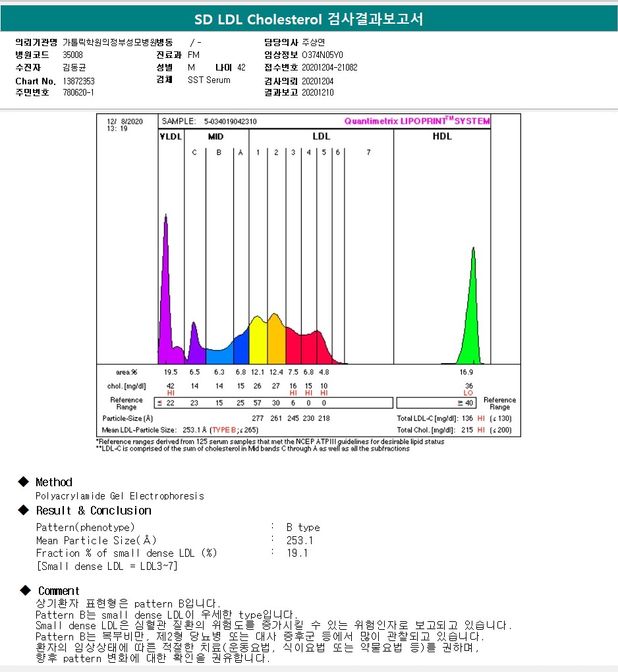Click the diamond bullet beside Result & Conclusion

coord(24,511)
